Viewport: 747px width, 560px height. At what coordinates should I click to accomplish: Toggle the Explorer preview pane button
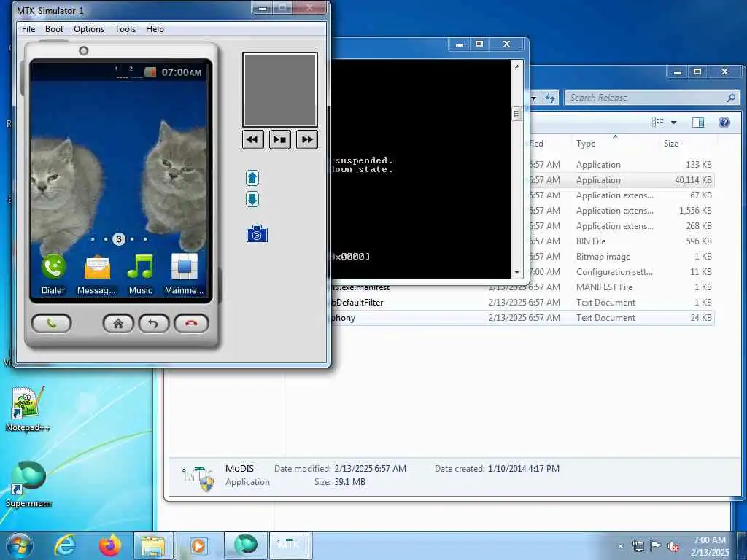[698, 122]
